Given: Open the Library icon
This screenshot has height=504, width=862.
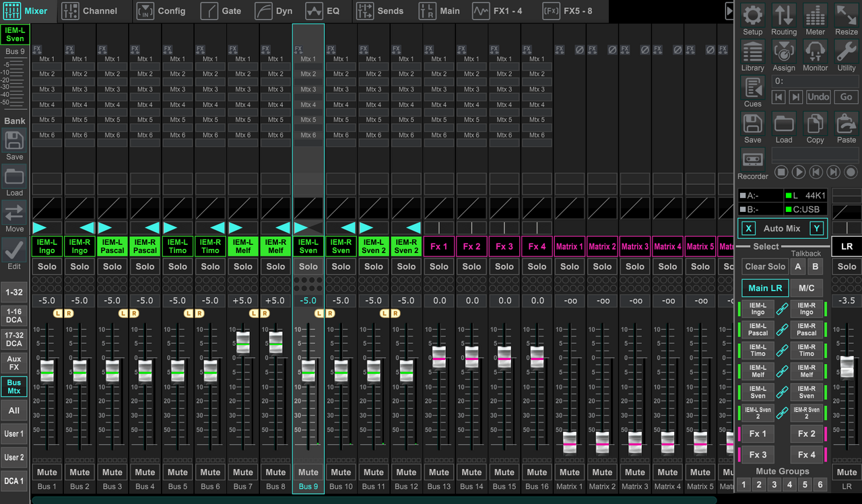Looking at the screenshot, I should (752, 52).
